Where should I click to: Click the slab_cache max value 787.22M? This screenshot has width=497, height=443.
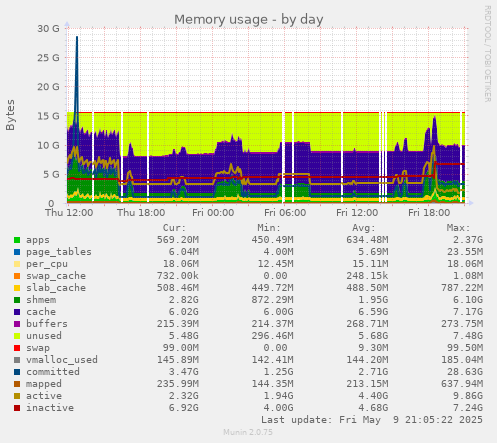click(x=462, y=288)
